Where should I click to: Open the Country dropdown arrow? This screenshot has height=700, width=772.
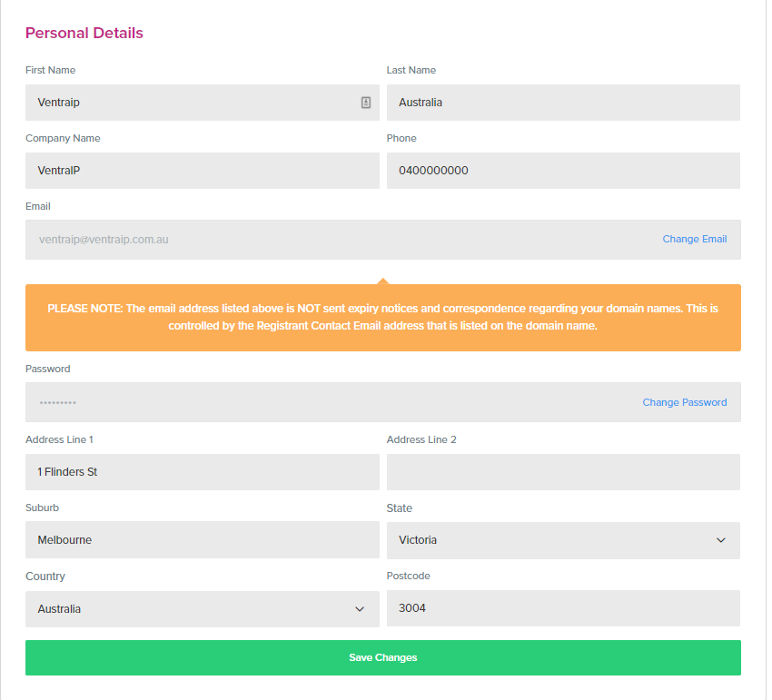click(360, 609)
